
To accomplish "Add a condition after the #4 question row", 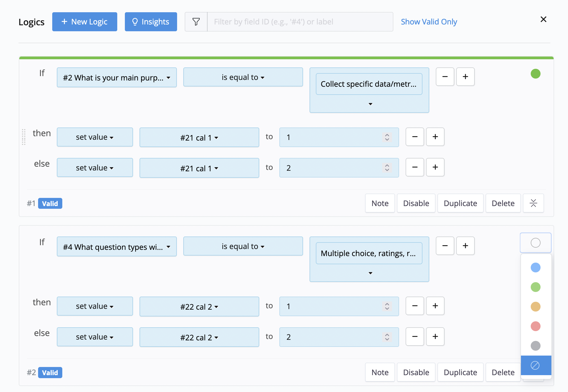I will [x=465, y=246].
